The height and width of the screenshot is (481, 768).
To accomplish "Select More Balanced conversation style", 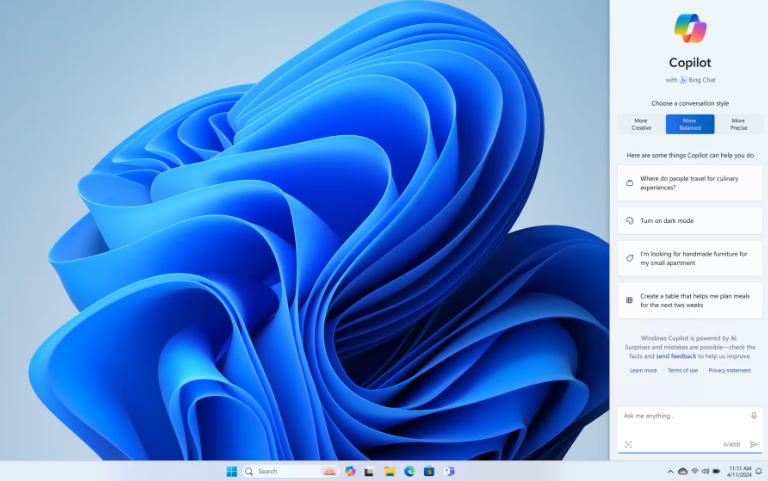I will point(690,124).
